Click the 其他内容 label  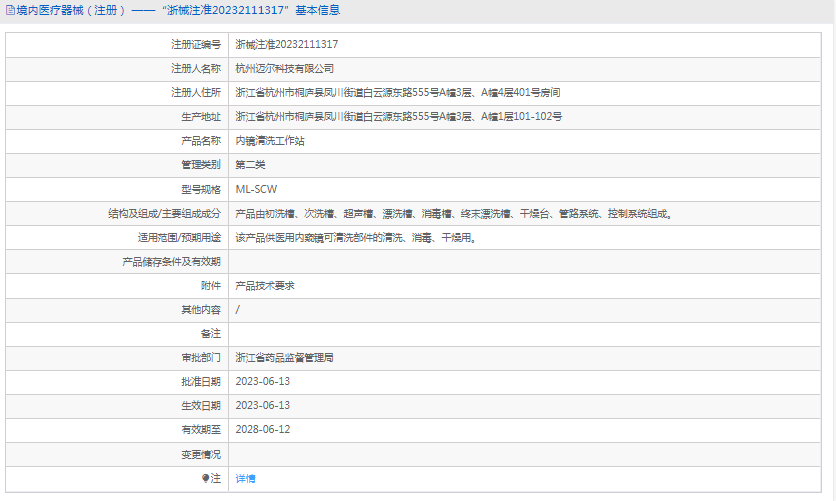click(201, 310)
